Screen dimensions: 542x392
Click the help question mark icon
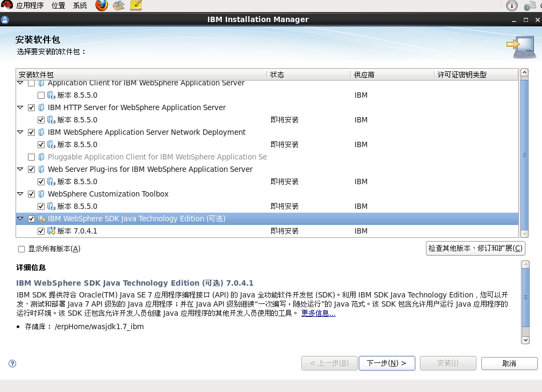[x=12, y=364]
